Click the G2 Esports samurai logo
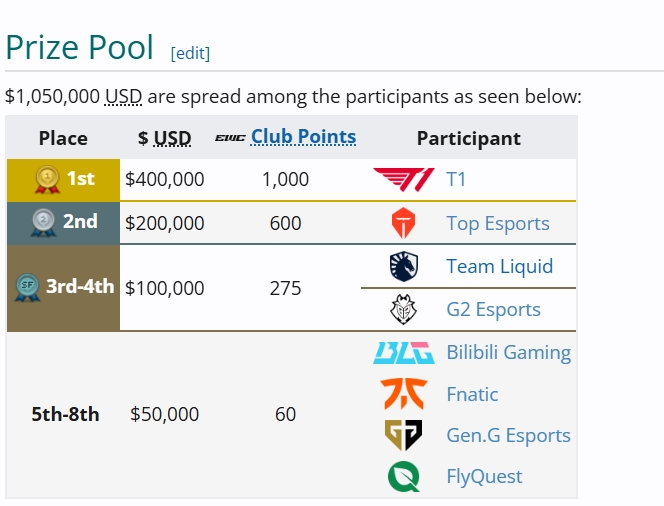The height and width of the screenshot is (506, 664). click(x=404, y=310)
